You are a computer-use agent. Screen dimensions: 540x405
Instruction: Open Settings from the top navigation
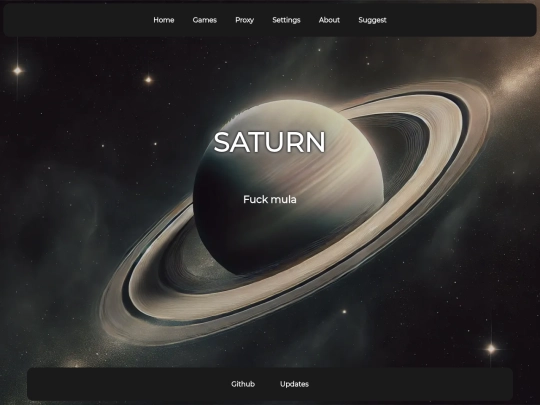tap(286, 20)
